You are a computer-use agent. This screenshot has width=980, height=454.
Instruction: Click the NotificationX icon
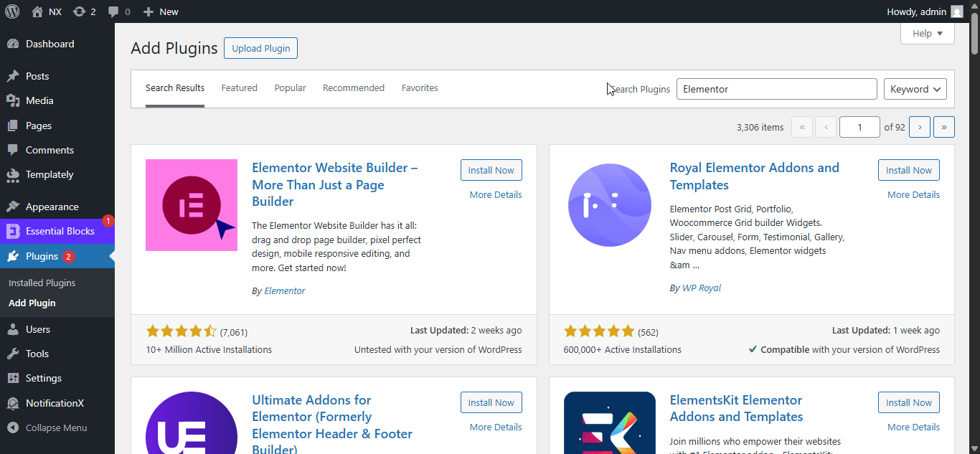click(x=13, y=403)
